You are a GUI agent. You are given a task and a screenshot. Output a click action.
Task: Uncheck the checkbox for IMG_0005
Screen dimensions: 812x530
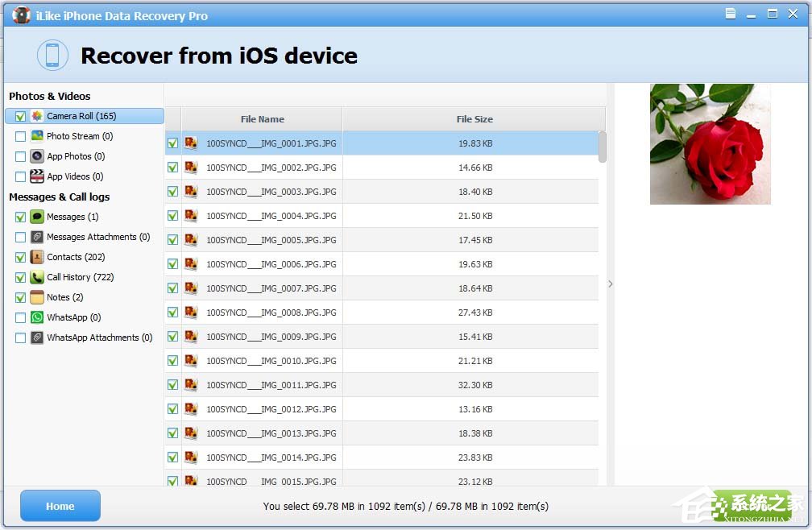click(x=173, y=240)
